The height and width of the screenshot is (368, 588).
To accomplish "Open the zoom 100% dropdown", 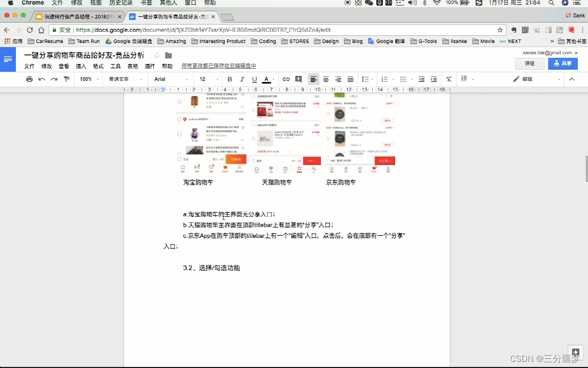I will coord(89,79).
